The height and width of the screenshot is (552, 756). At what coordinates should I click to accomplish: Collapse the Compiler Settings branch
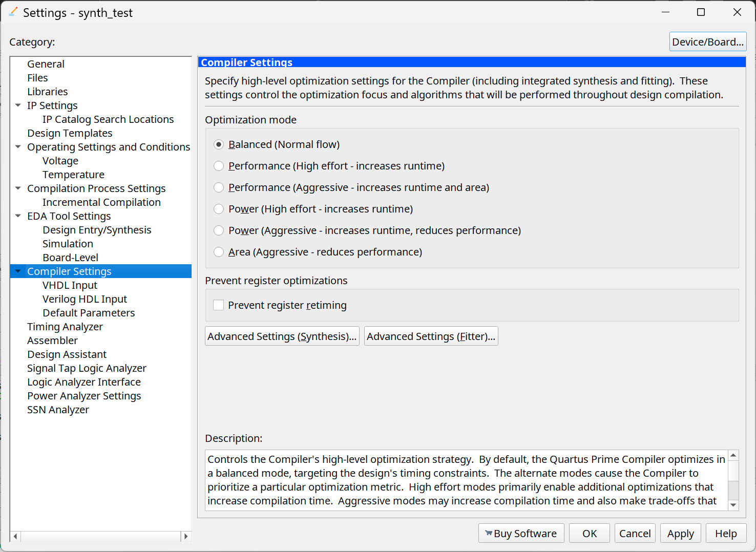pyautogui.click(x=18, y=271)
